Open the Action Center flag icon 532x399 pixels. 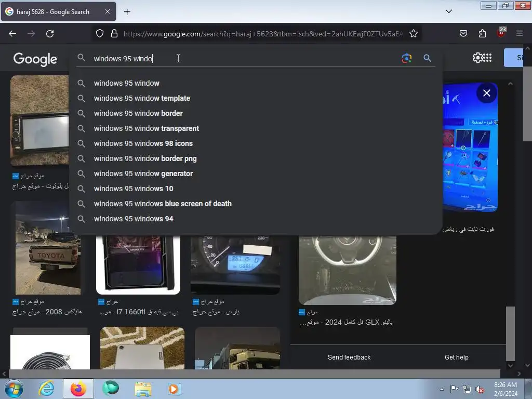[454, 389]
